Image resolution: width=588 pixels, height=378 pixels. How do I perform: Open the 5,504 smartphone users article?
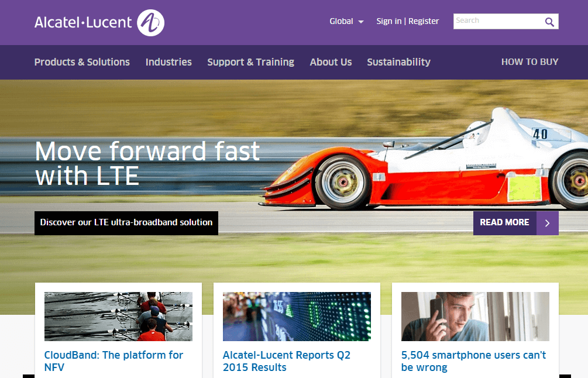473,360
